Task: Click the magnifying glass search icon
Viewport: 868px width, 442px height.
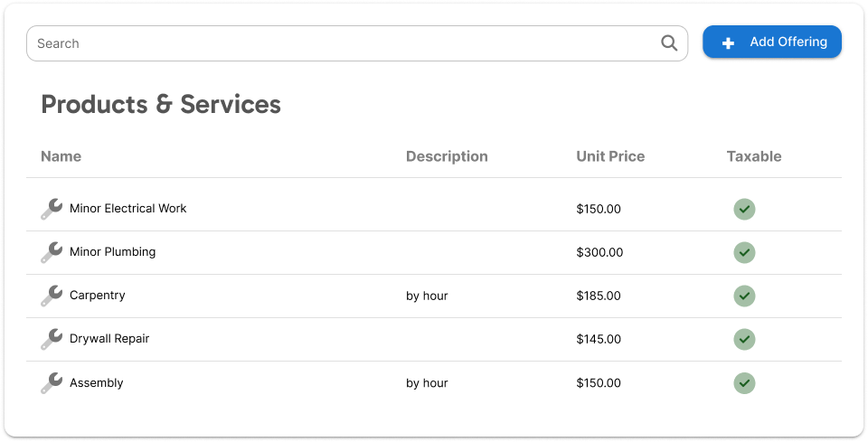Action: 669,43
